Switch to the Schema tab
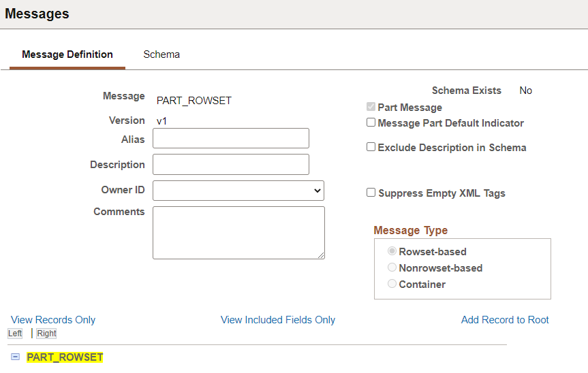588x373 pixels. coord(161,54)
